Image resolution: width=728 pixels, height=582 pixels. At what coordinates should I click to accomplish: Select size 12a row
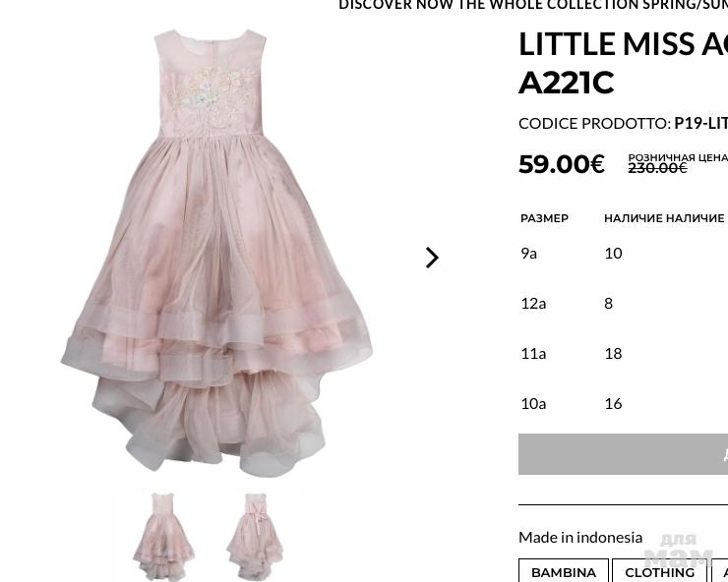pyautogui.click(x=623, y=304)
